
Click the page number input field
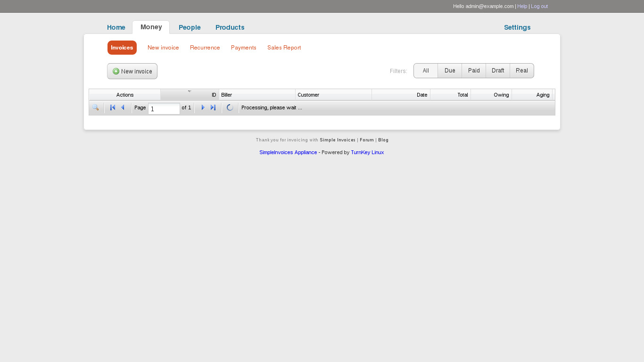tap(164, 108)
